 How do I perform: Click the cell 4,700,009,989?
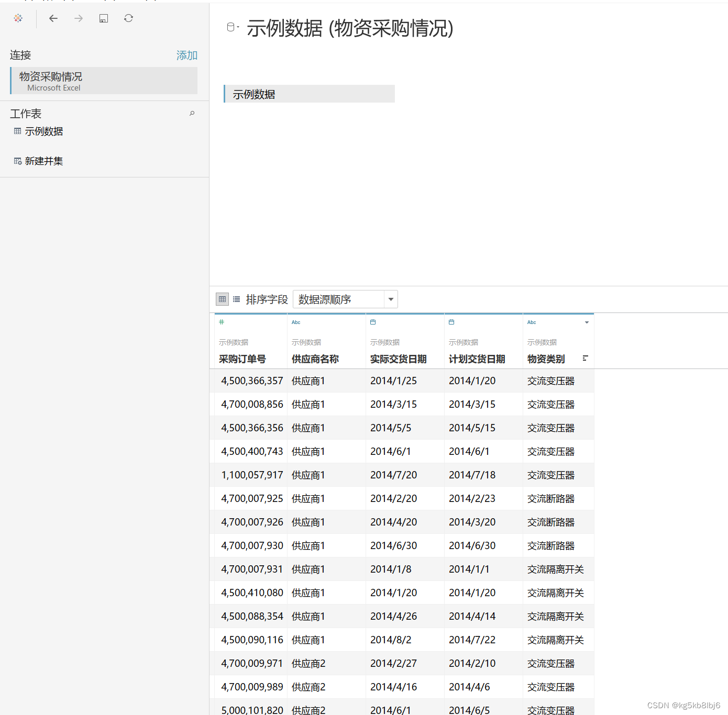(252, 687)
